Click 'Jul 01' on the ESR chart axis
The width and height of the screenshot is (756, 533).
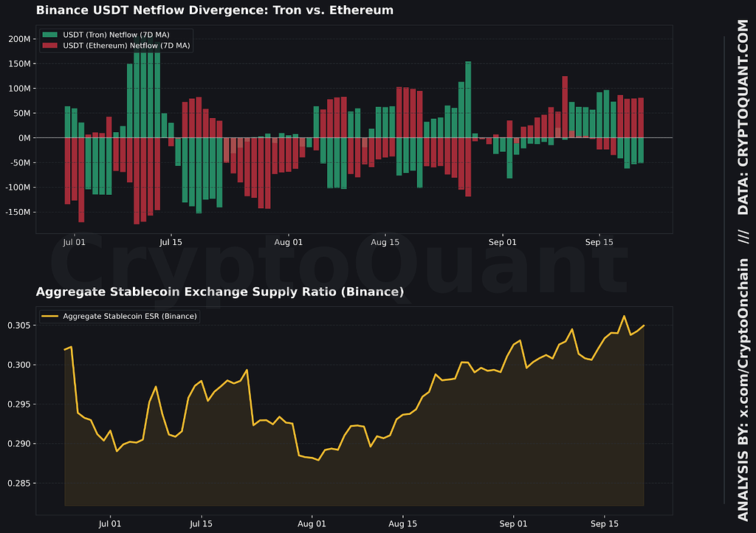(x=110, y=524)
